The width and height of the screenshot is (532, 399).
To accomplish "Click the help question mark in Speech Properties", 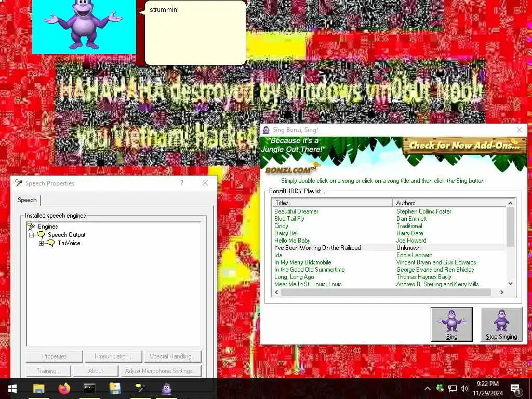I will point(182,183).
